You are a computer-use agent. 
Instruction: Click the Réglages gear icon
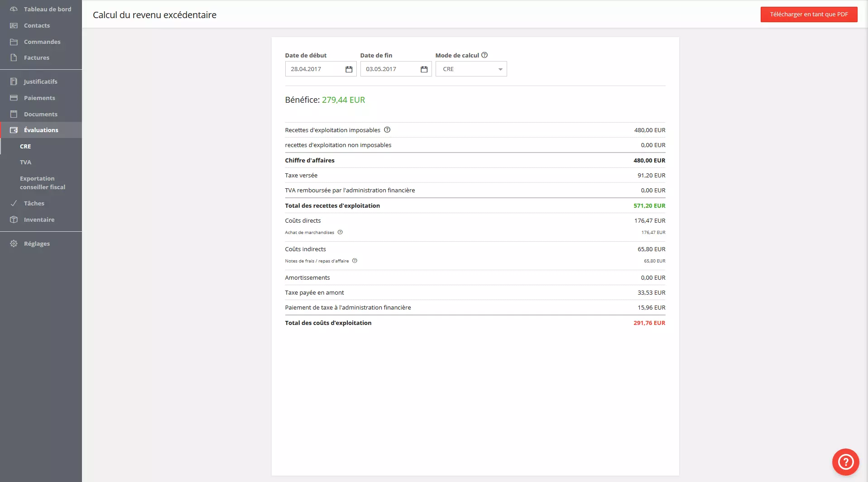pyautogui.click(x=14, y=243)
